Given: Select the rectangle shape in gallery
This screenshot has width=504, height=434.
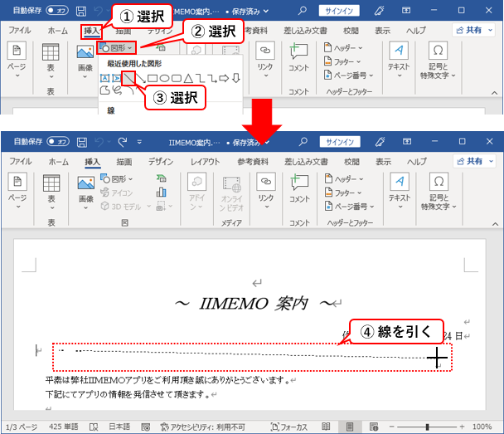Looking at the screenshot, I should (x=153, y=78).
